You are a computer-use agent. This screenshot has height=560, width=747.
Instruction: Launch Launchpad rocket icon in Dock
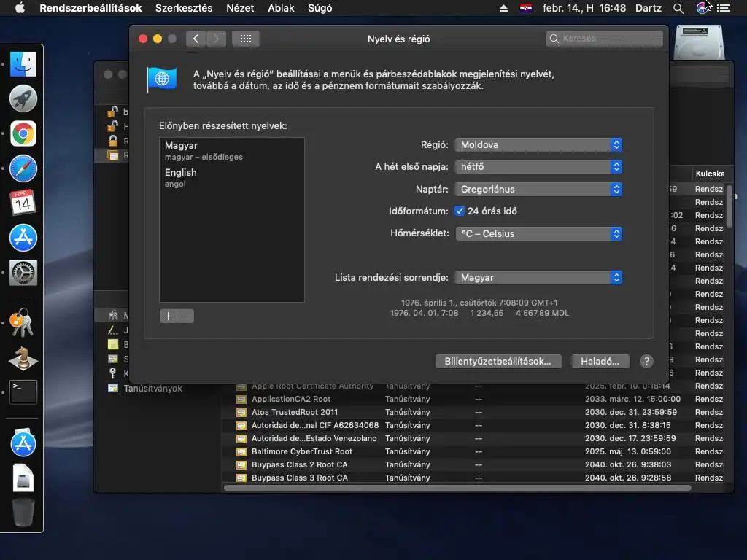[x=23, y=98]
